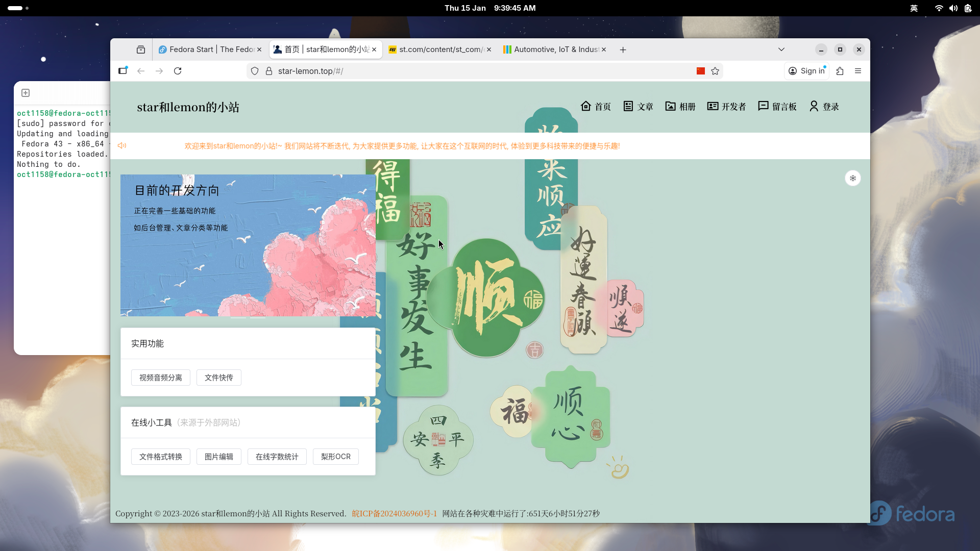Open the Firefox hamburger application menu

point(858,71)
